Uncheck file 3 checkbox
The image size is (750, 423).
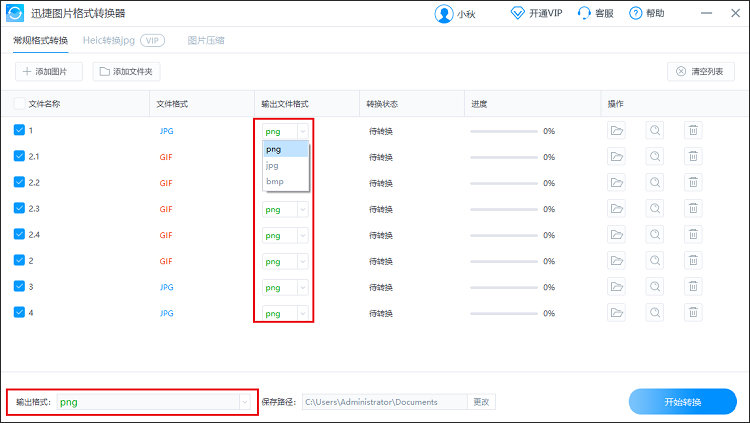[19, 287]
